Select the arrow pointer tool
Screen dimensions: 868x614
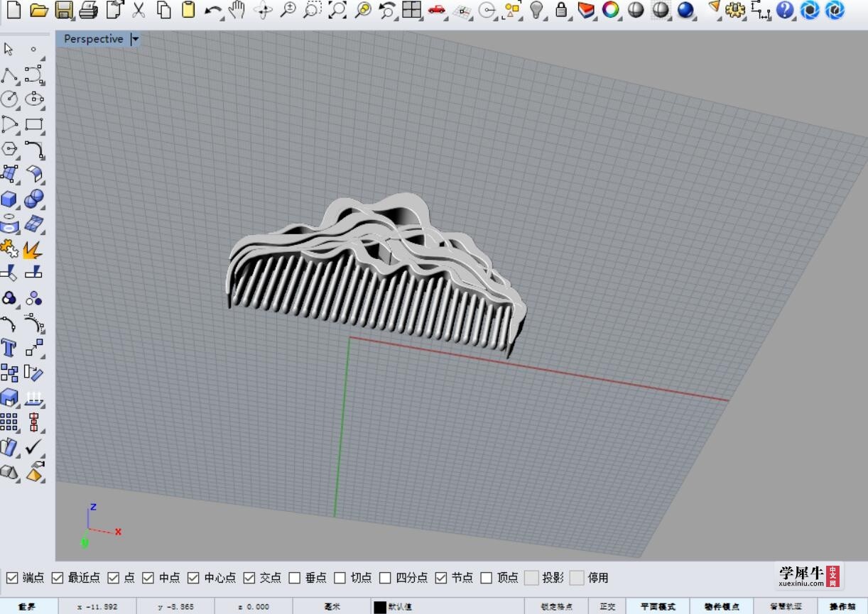point(9,49)
